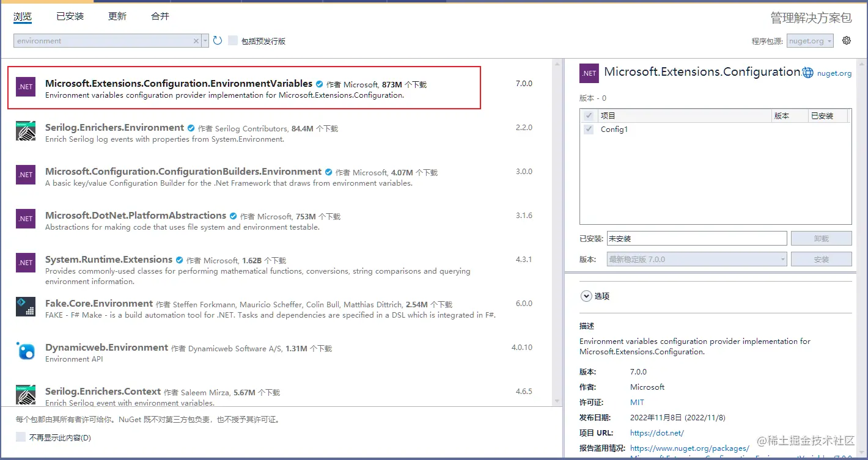The width and height of the screenshot is (868, 460).
Task: Click the Serilog.Enrichers.Context package icon
Action: 26,395
